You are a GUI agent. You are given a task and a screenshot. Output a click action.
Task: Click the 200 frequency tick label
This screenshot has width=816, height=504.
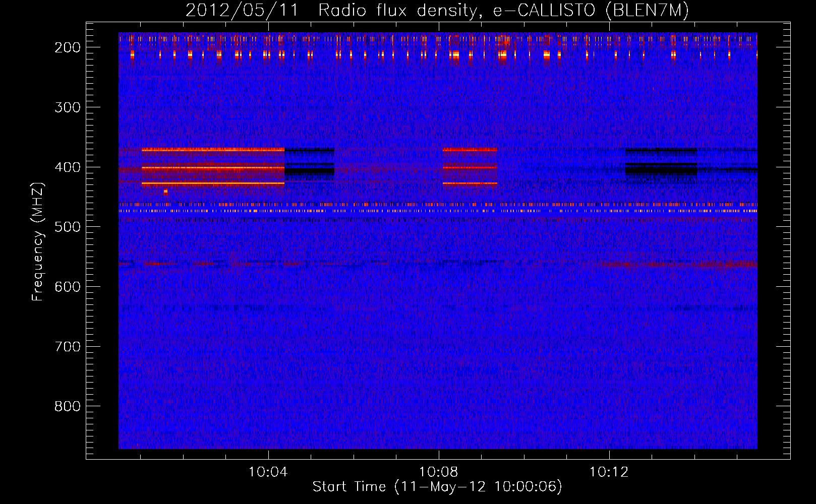tap(67, 47)
